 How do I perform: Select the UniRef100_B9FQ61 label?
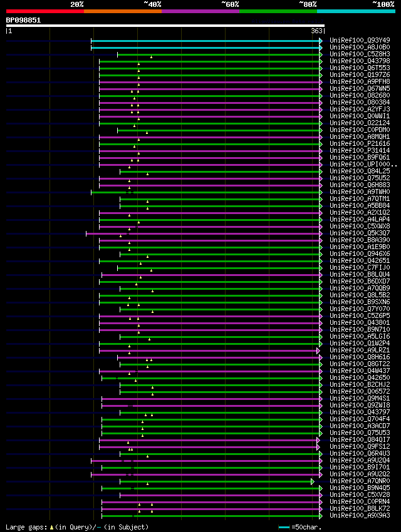point(360,158)
